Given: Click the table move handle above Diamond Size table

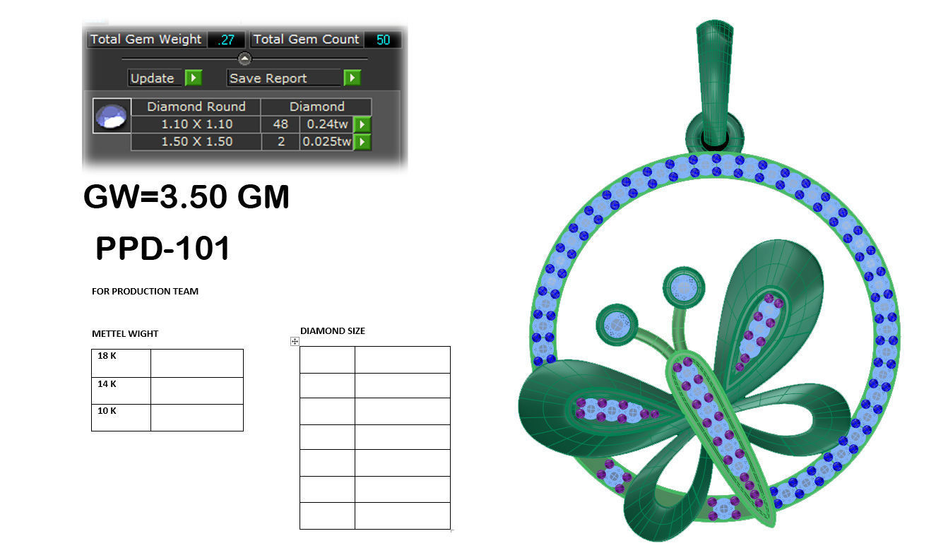Looking at the screenshot, I should coord(295,342).
